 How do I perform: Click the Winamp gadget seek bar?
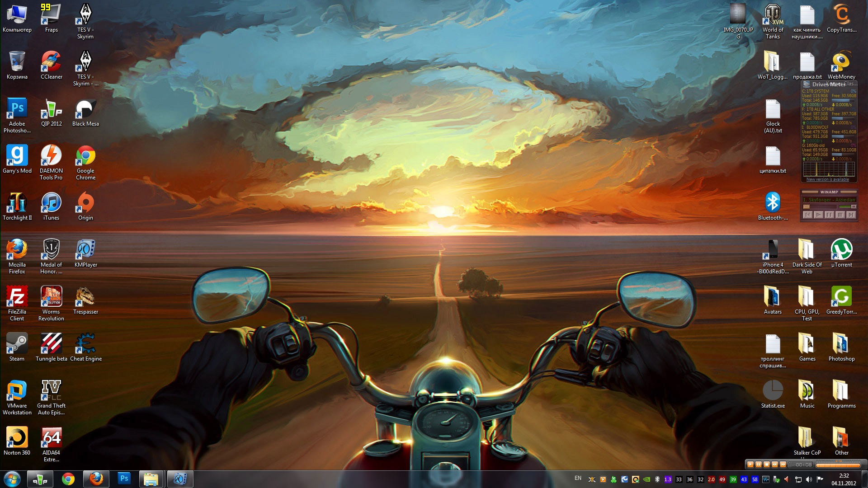coord(820,206)
